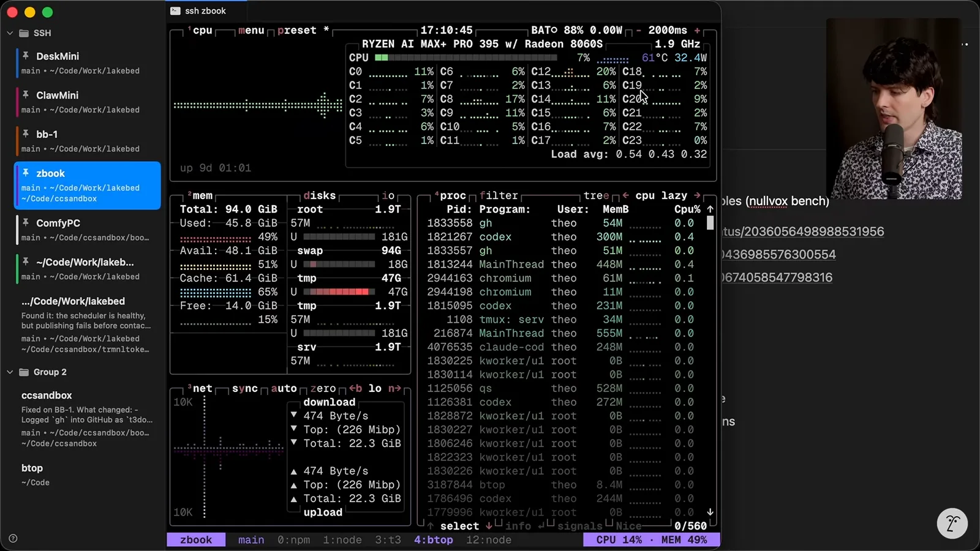
Task: Open the ComfyPC session in sidebar
Action: (x=88, y=230)
